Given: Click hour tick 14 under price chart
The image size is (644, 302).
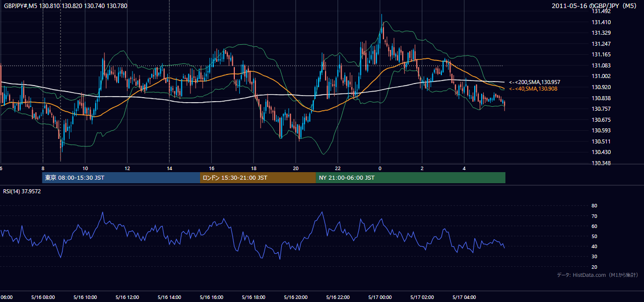Looking at the screenshot, I should tap(169, 168).
